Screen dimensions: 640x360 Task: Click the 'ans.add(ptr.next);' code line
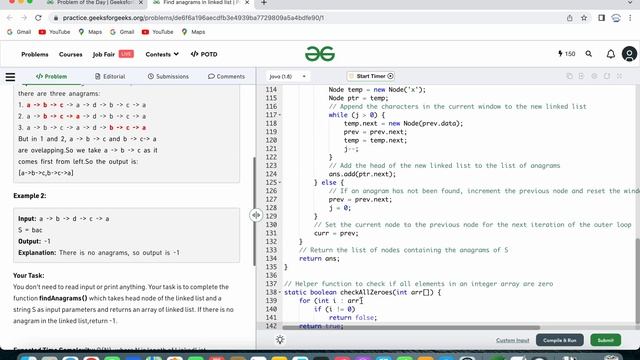(362, 174)
